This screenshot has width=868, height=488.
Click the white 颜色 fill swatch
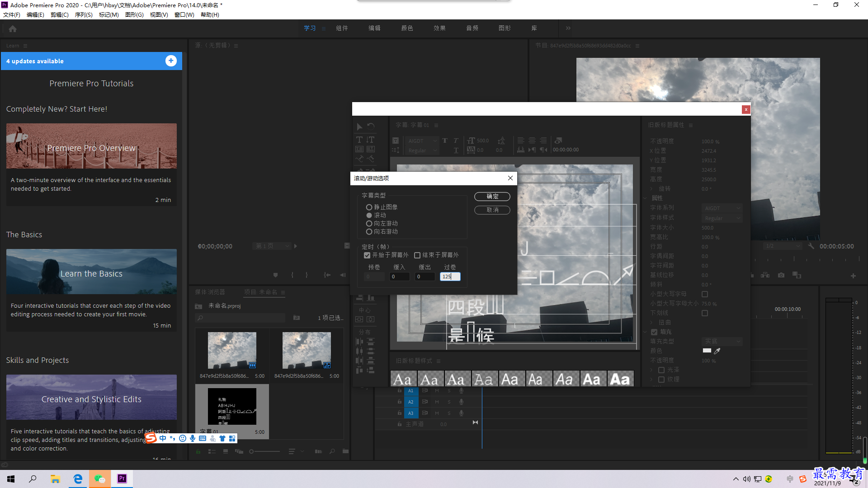(707, 351)
